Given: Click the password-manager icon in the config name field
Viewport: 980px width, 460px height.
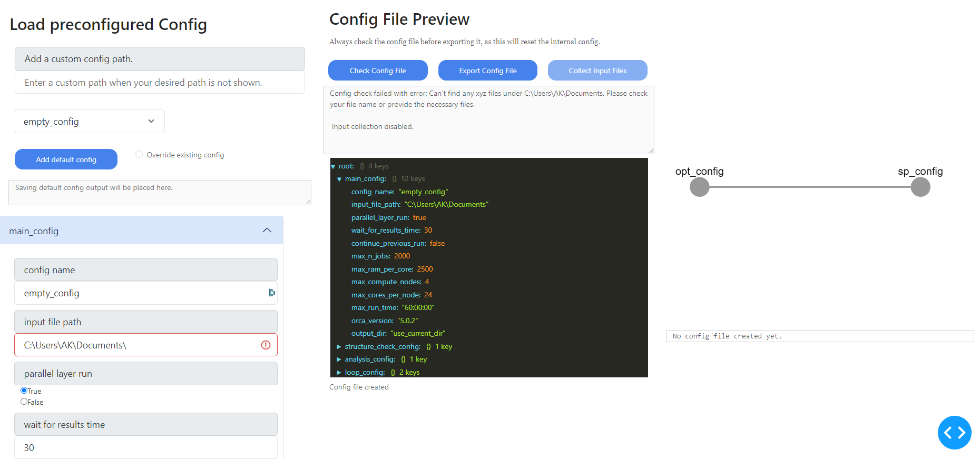Looking at the screenshot, I should pyautogui.click(x=272, y=293).
